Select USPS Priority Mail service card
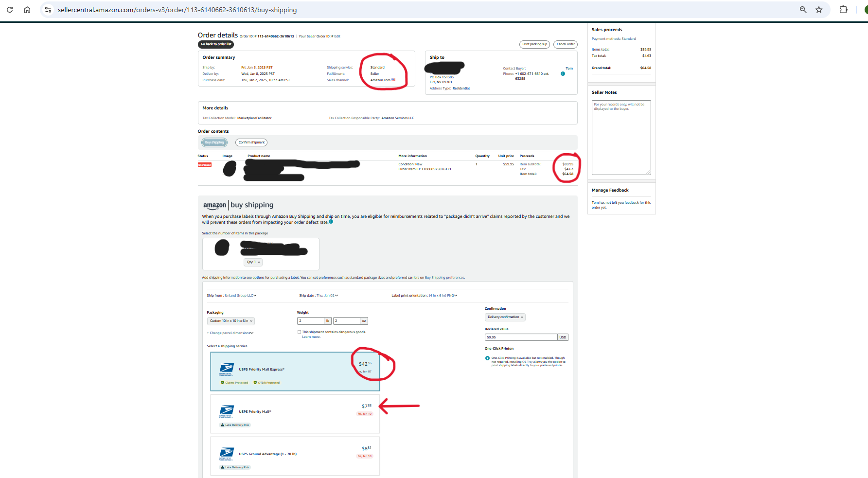 [x=295, y=414]
